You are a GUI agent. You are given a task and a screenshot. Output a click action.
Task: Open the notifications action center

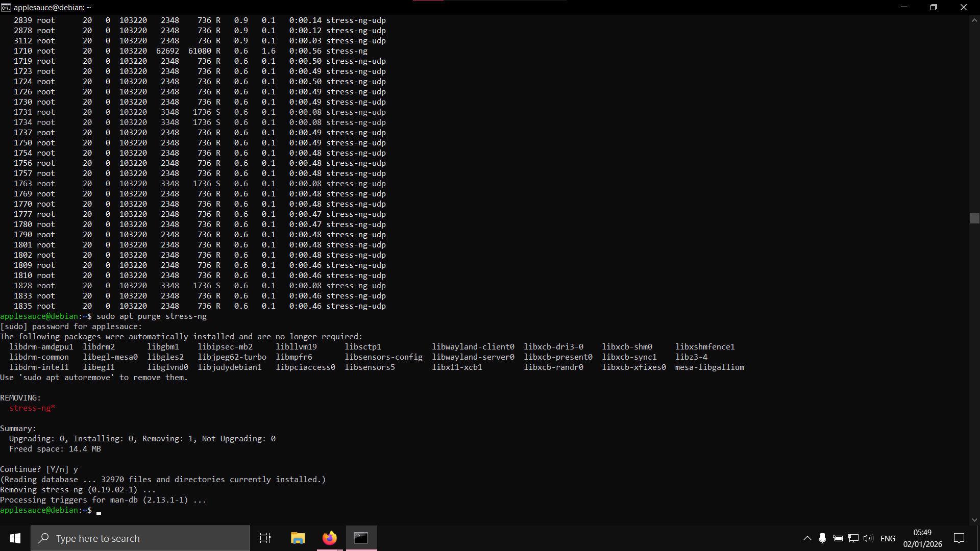(959, 538)
